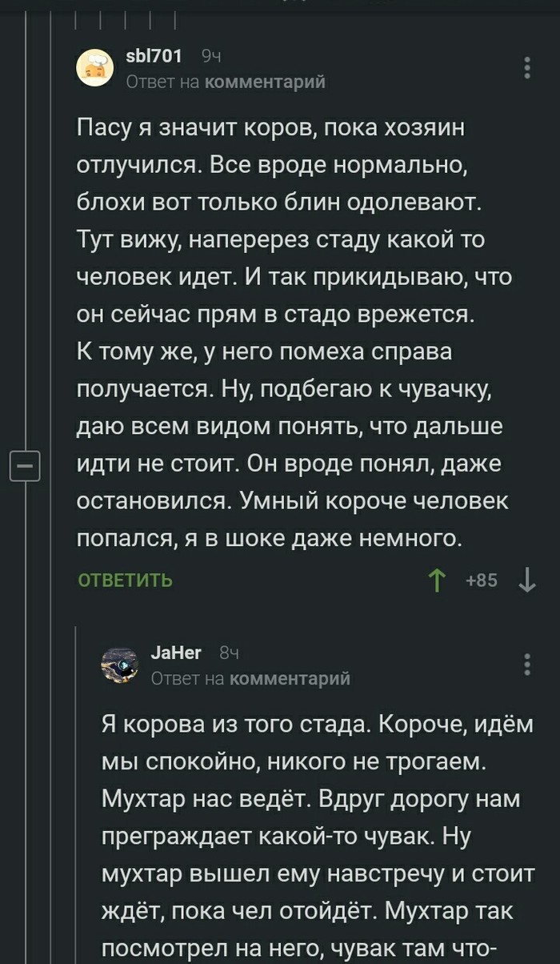Click the leftmost vertical thread line

[27, 240]
